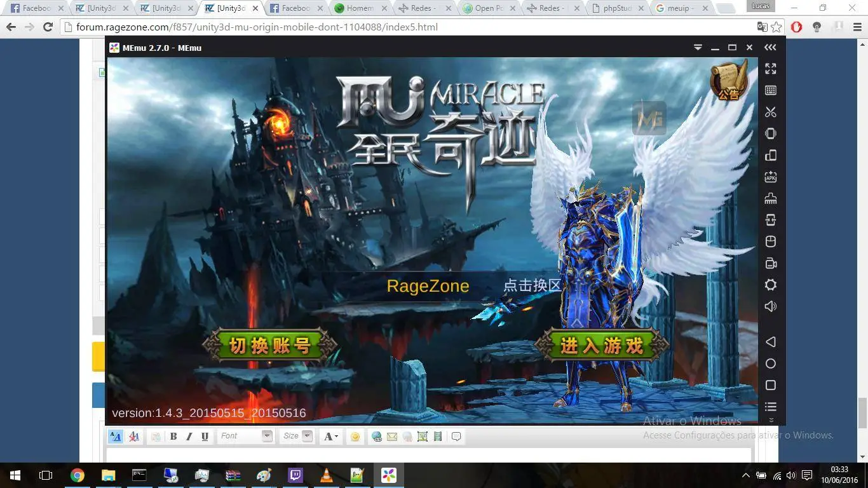Click the browser reload button
This screenshot has height=488, width=868.
(48, 27)
